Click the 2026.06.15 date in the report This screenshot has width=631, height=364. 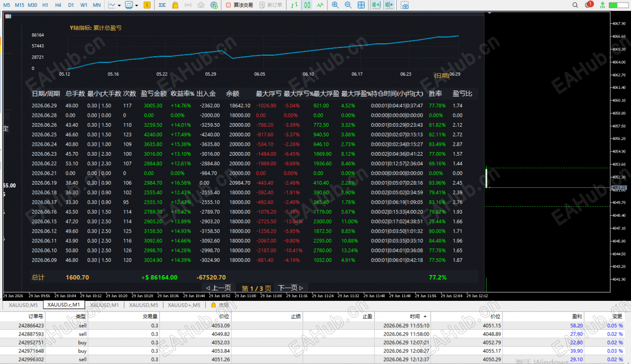tap(44, 221)
